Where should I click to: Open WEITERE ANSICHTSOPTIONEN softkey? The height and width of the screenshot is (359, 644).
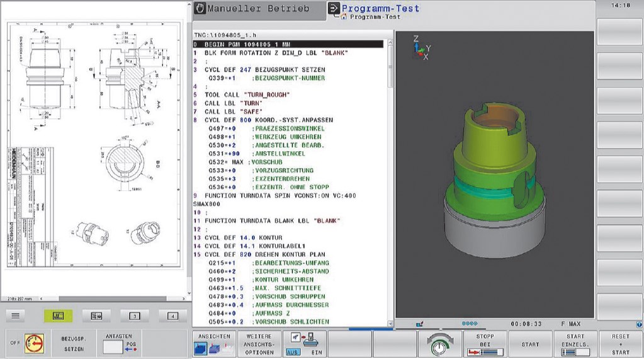tap(259, 345)
